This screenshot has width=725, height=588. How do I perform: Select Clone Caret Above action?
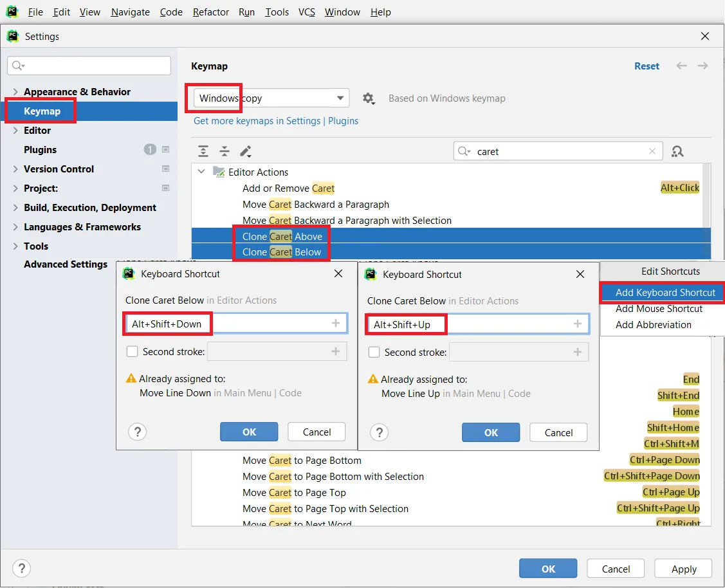click(451, 236)
